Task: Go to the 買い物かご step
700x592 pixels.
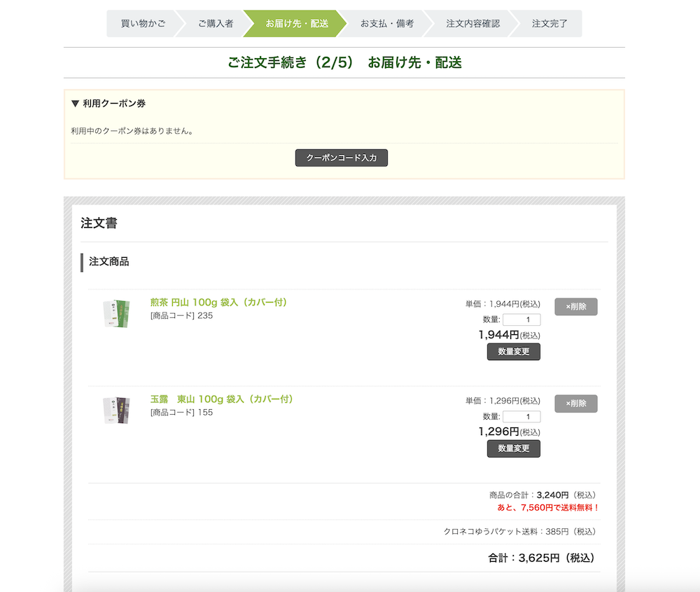Action: point(143,24)
